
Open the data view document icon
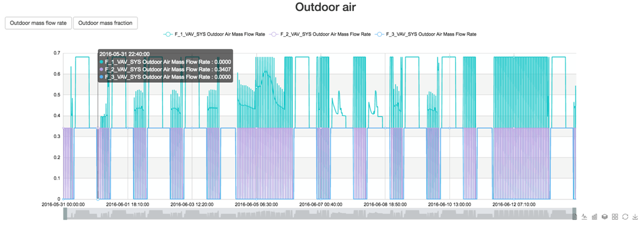point(575,216)
